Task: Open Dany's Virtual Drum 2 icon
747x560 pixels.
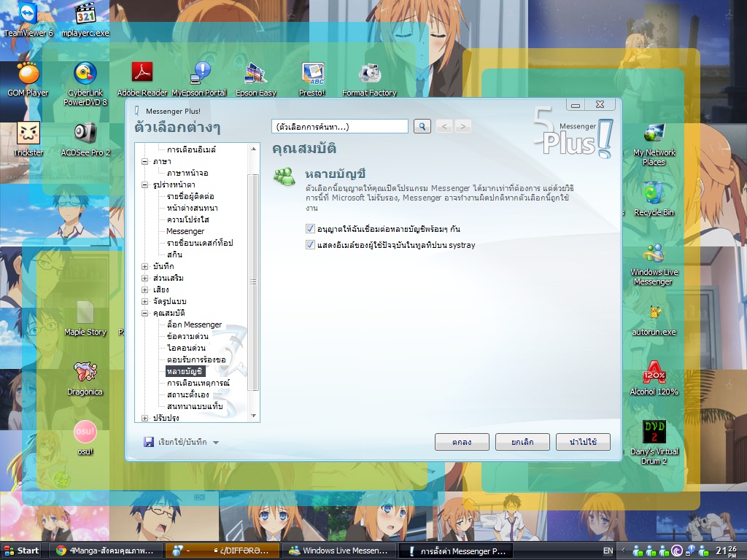Action: [x=654, y=443]
